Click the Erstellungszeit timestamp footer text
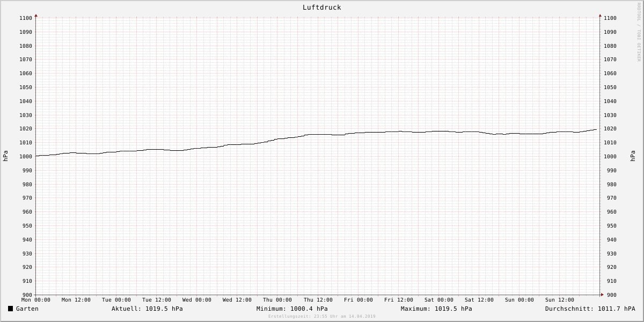 click(322, 317)
